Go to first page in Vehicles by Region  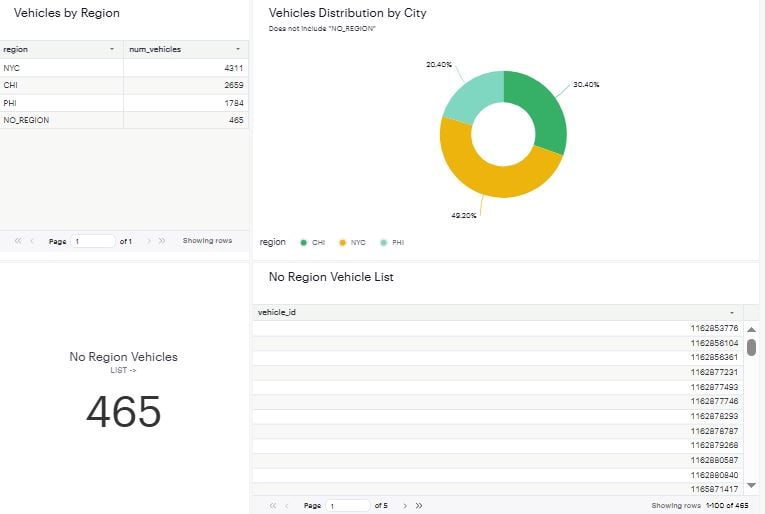18,241
